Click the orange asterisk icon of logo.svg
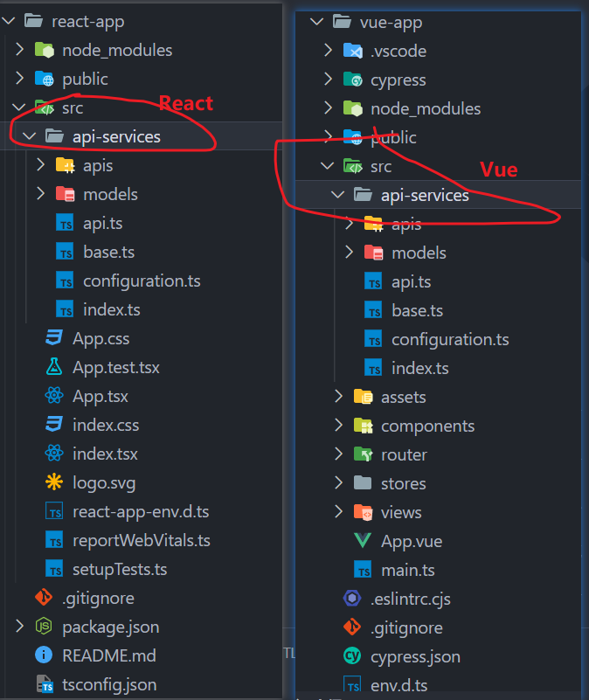 [54, 482]
